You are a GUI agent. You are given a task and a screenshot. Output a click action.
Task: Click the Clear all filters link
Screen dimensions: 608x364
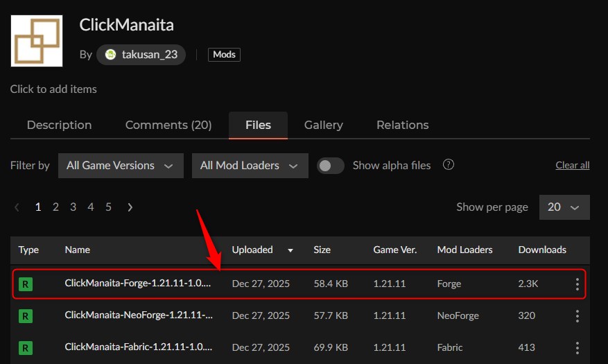click(x=572, y=165)
